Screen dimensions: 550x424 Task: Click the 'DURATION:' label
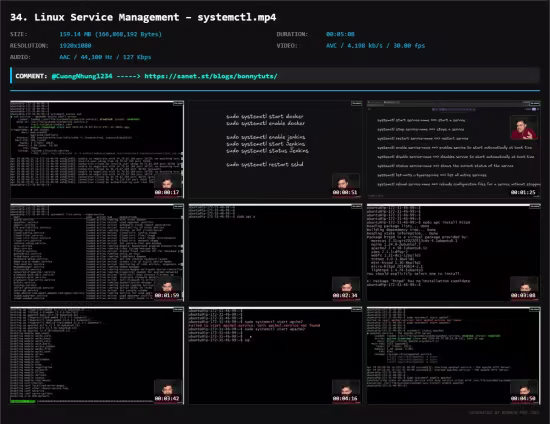click(292, 34)
